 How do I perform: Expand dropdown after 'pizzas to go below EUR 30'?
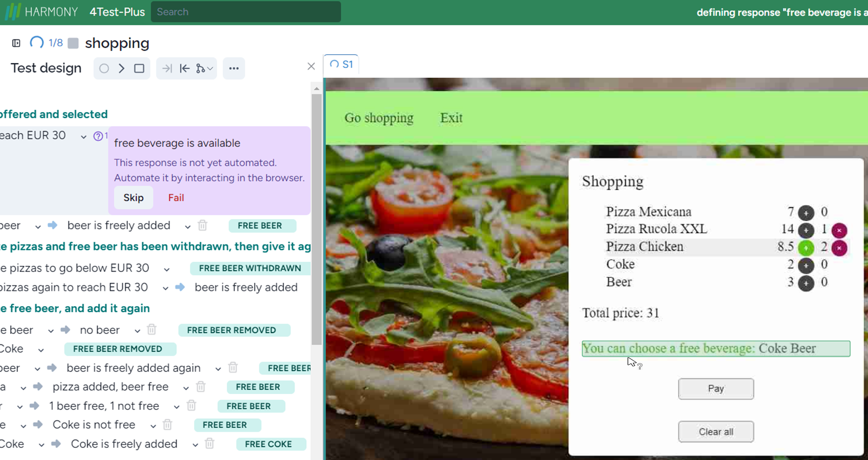167,269
